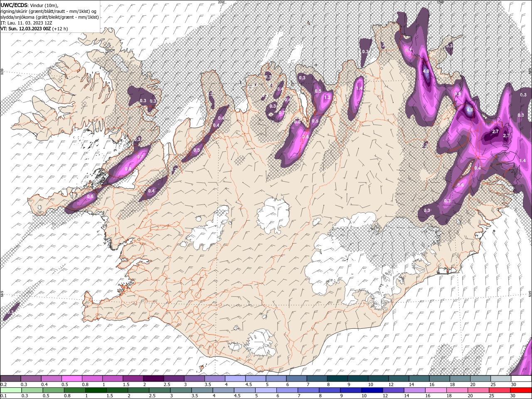532x399 pixels.
Task: Click the '20W' longitude label
Action: (221, 2)
